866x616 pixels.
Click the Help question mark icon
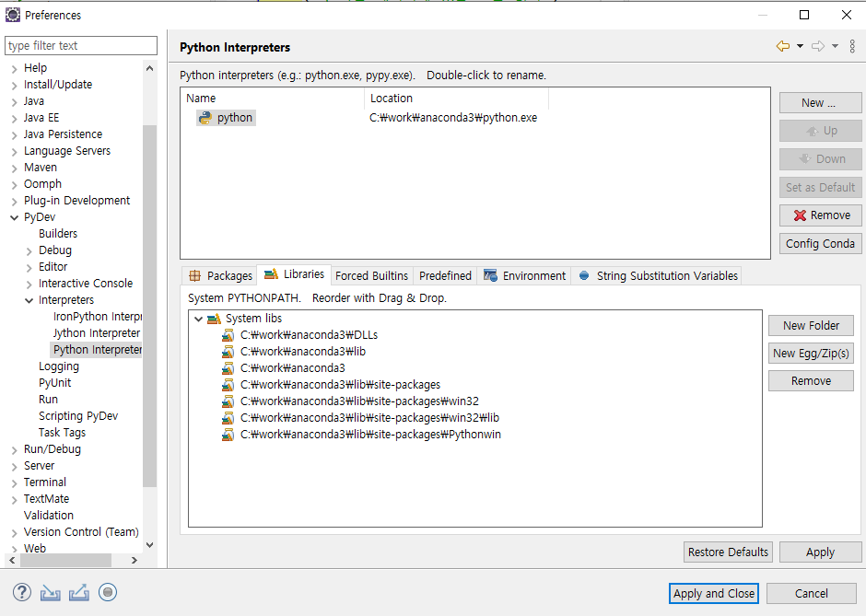(x=22, y=592)
